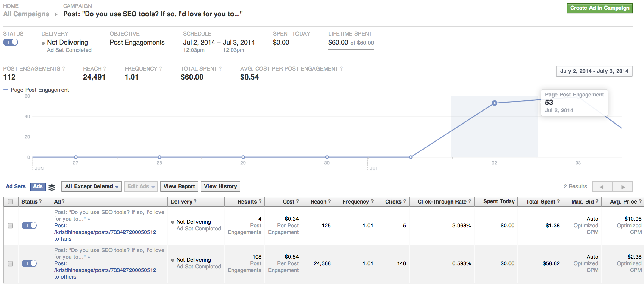Check the select-all checkbox in table header

pos(10,202)
